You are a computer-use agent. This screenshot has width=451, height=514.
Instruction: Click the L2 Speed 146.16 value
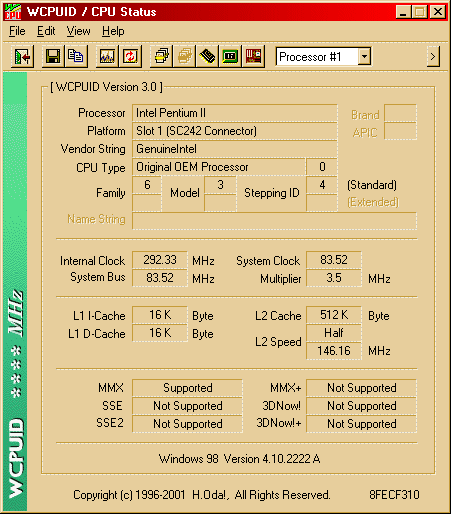point(334,351)
